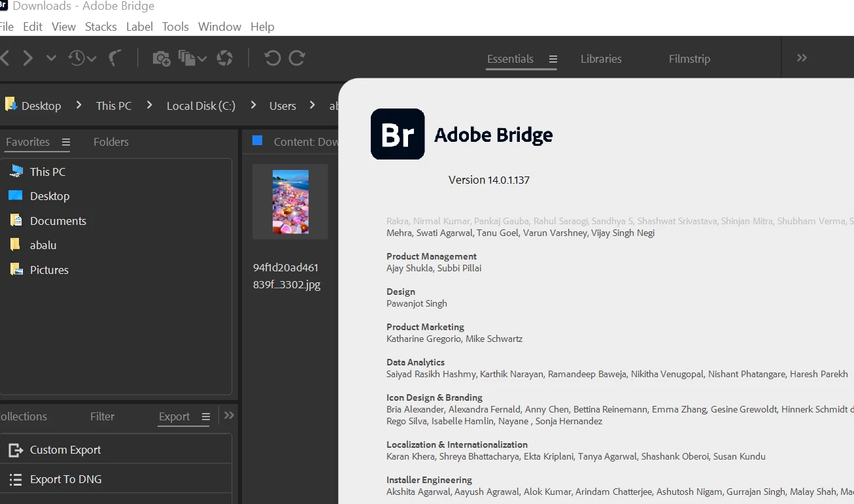The width and height of the screenshot is (854, 504).
Task: Select the Export panel tab
Action: point(174,416)
